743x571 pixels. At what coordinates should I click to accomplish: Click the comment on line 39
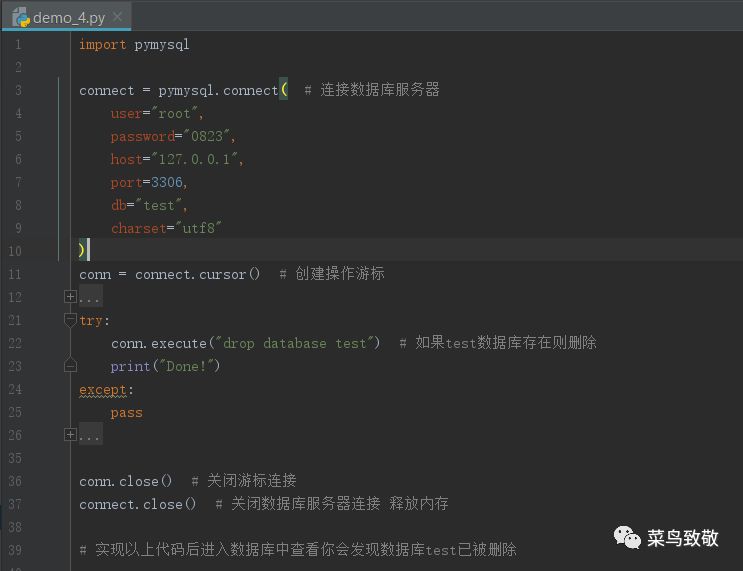pyautogui.click(x=298, y=550)
